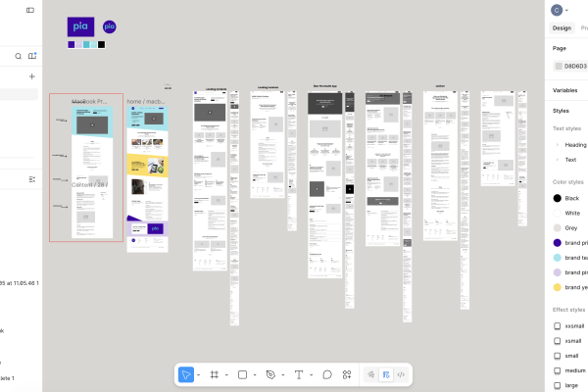The height and width of the screenshot is (392, 588).
Task: Select the small effect style
Action: [x=571, y=356]
